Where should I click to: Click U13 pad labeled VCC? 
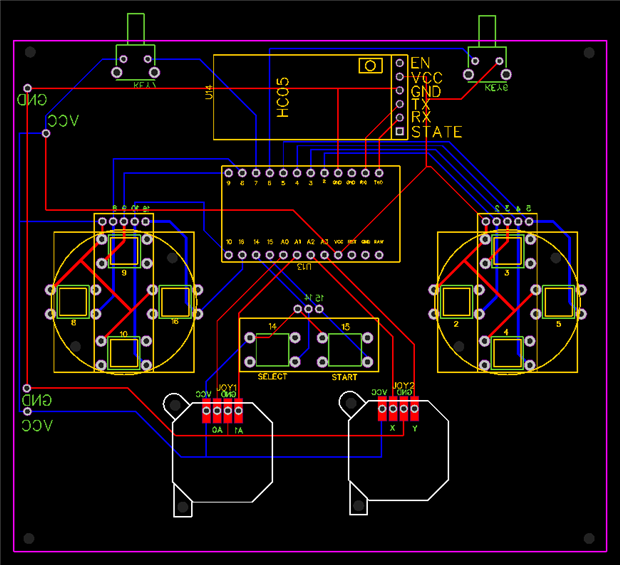click(x=338, y=255)
